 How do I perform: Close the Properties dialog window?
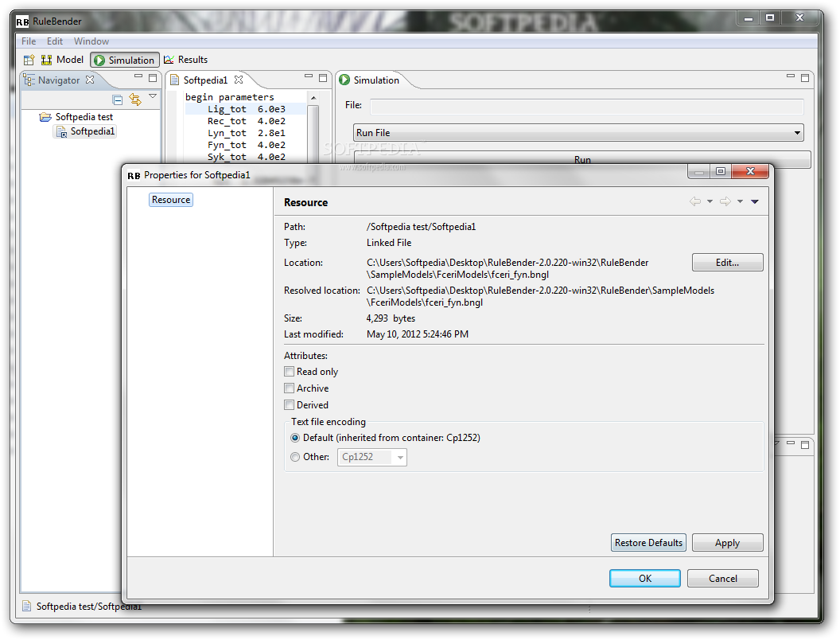(x=750, y=171)
